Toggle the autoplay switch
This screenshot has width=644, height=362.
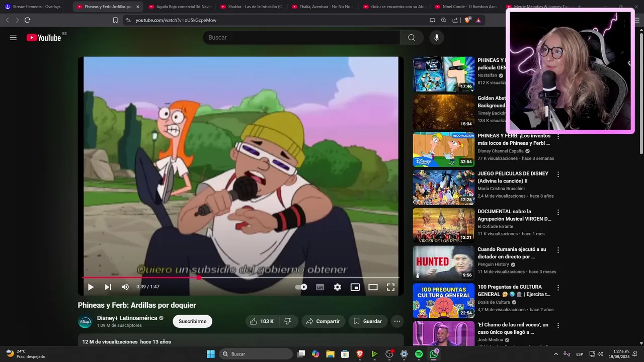coord(301,287)
